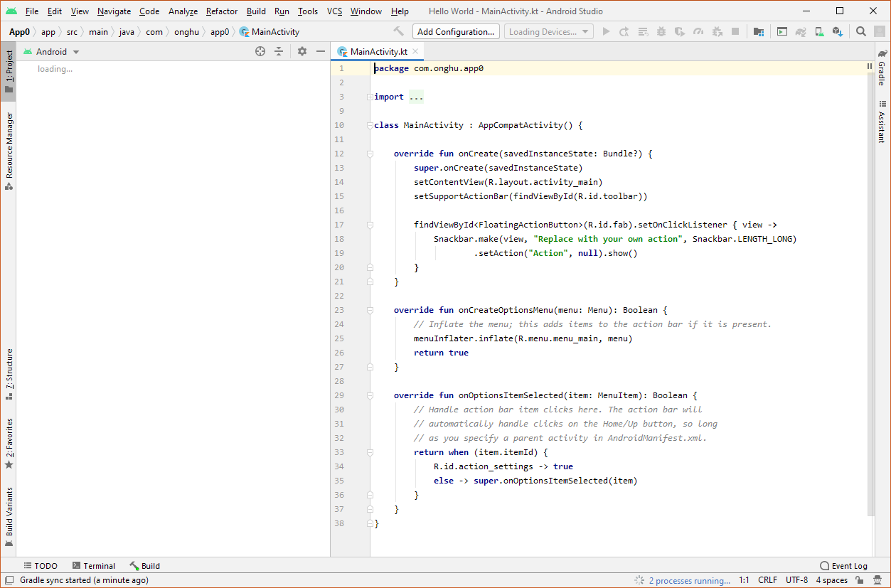The height and width of the screenshot is (588, 891).
Task: Click the '2 processes running' link
Action: 688,580
